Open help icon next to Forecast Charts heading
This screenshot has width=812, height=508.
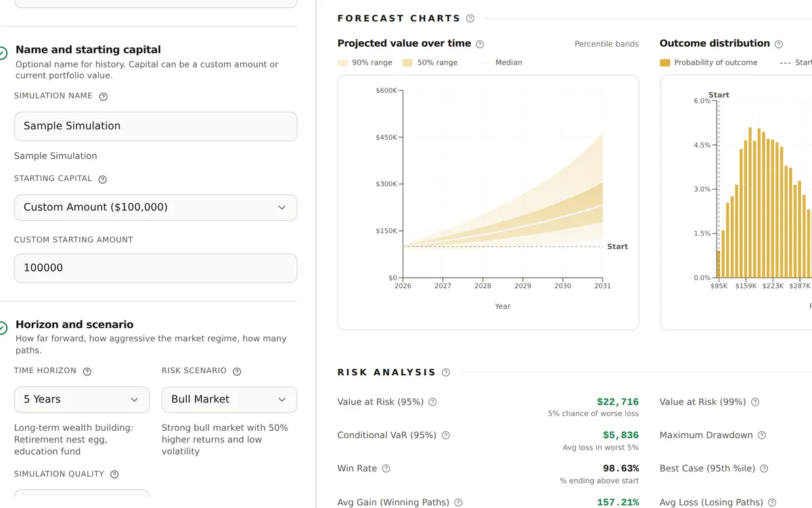(470, 19)
